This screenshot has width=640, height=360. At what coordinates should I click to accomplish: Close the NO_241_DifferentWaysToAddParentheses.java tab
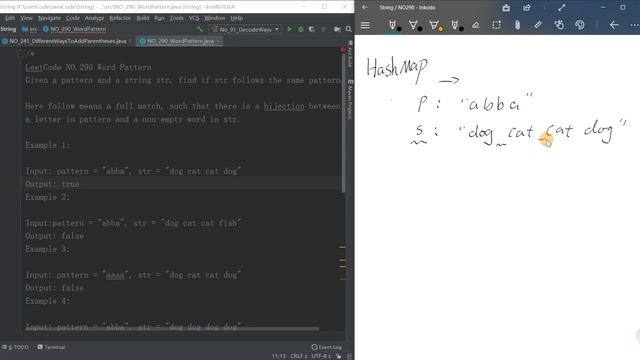coord(130,41)
